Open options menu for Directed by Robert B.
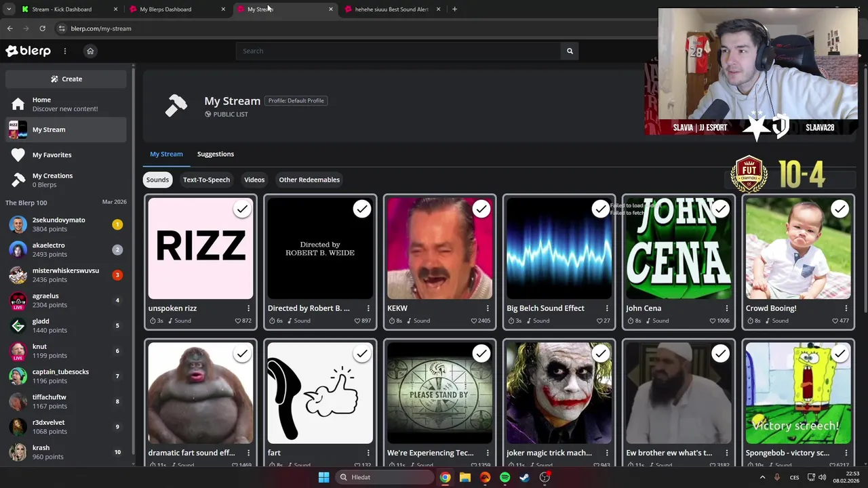Viewport: 868px width, 488px height. tap(368, 308)
